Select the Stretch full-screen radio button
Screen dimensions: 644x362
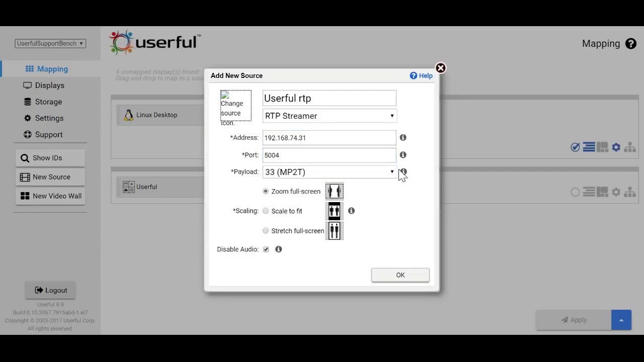[266, 231]
